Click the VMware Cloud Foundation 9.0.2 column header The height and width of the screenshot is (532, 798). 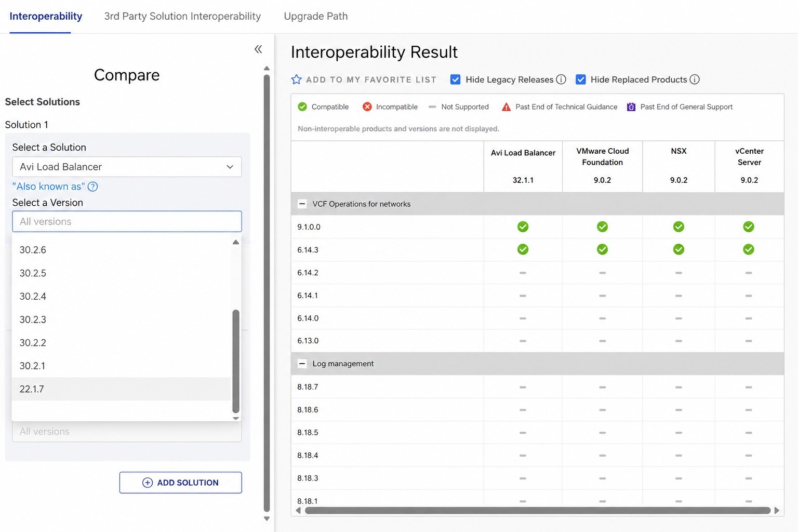click(x=602, y=166)
